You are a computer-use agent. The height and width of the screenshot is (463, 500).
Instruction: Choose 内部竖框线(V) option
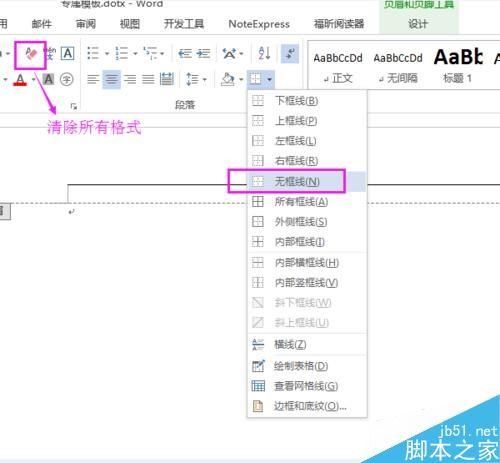pyautogui.click(x=307, y=283)
